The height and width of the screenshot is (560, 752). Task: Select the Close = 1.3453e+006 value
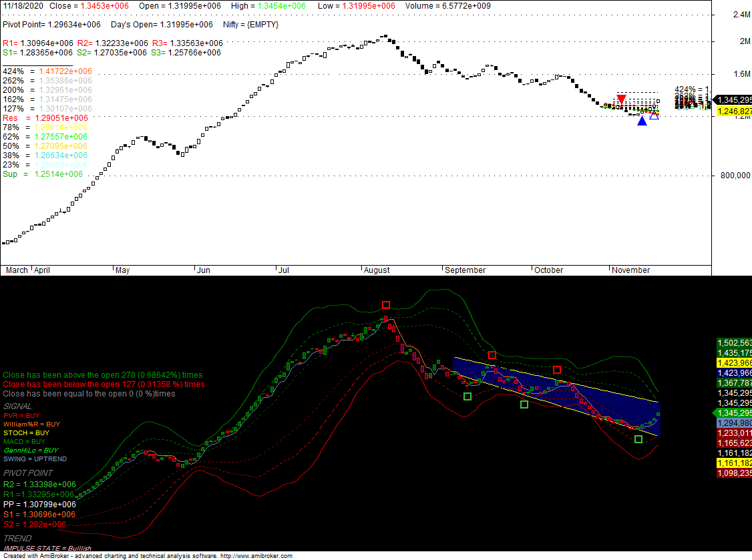pyautogui.click(x=89, y=6)
